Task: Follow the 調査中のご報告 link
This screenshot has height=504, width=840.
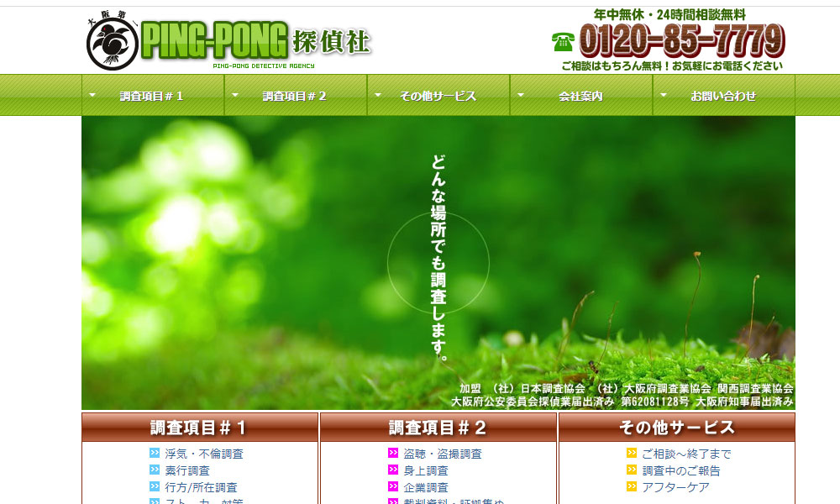Action: pos(681,470)
